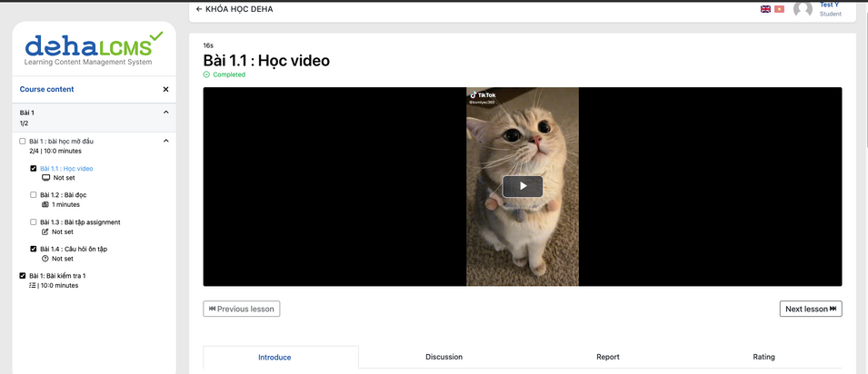Click the green Completed check icon
The height and width of the screenshot is (374, 868).
click(206, 75)
